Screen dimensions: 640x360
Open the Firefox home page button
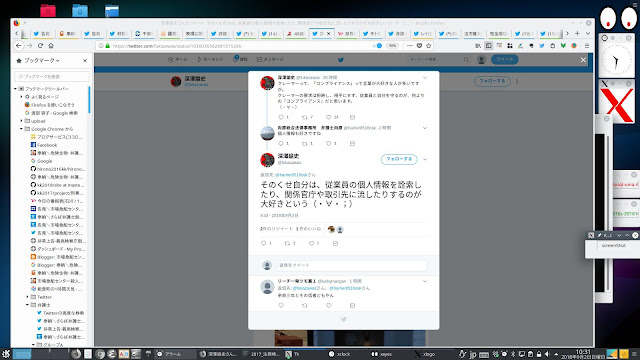click(51, 46)
